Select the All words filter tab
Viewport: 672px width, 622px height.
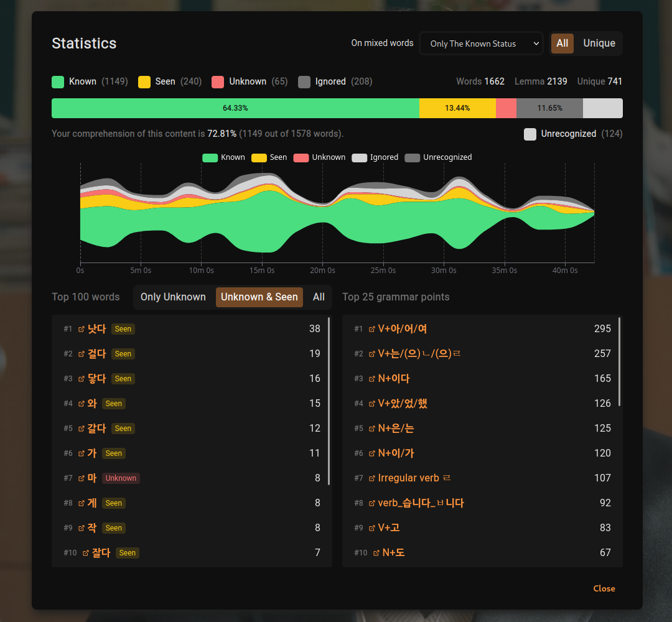319,297
